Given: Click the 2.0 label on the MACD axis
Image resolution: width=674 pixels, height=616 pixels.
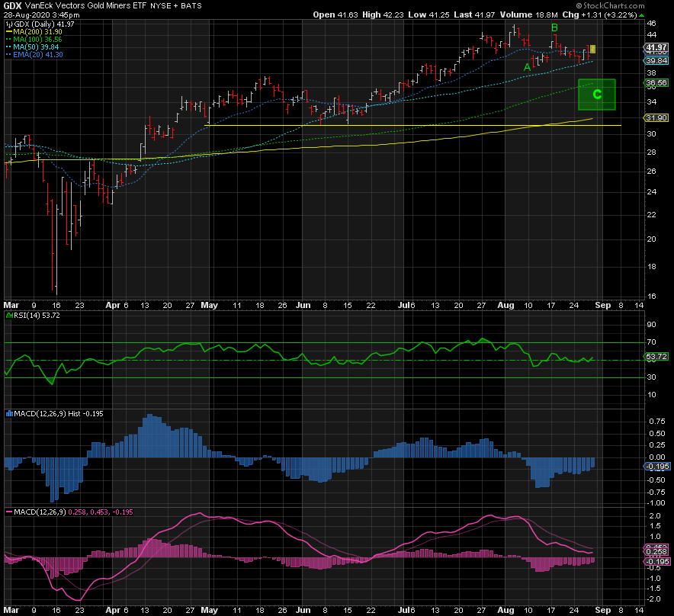Looking at the screenshot, I should 655,516.
